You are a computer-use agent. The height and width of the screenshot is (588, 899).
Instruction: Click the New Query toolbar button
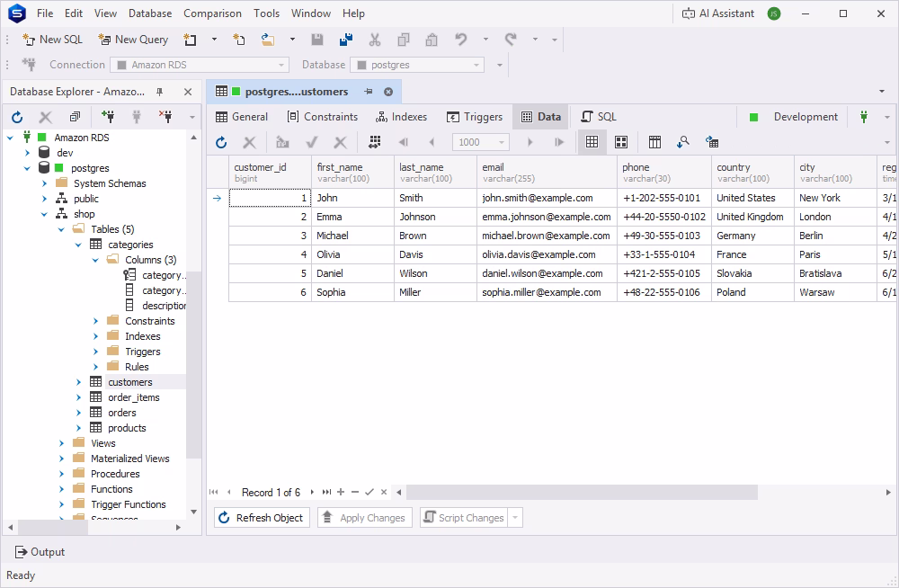(133, 40)
